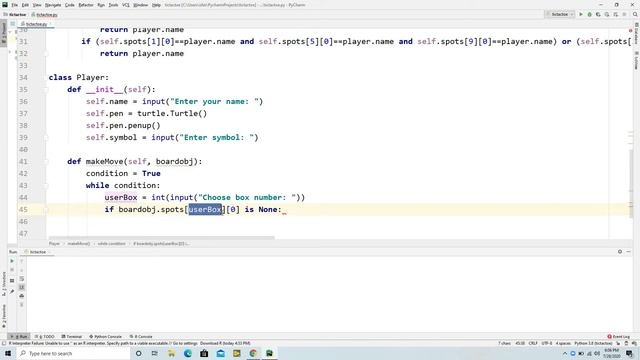Click the Concurrency Diagram icon in toolbar
Viewport: 640px width, 360px height.
click(616, 14)
